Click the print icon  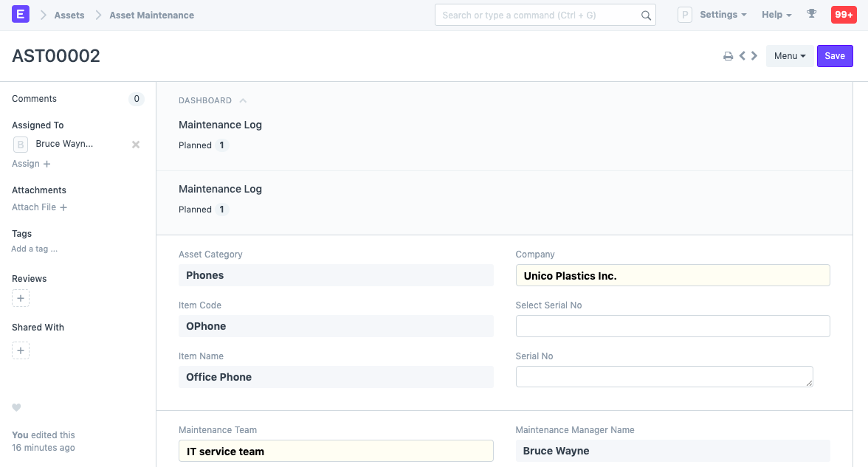(x=728, y=56)
